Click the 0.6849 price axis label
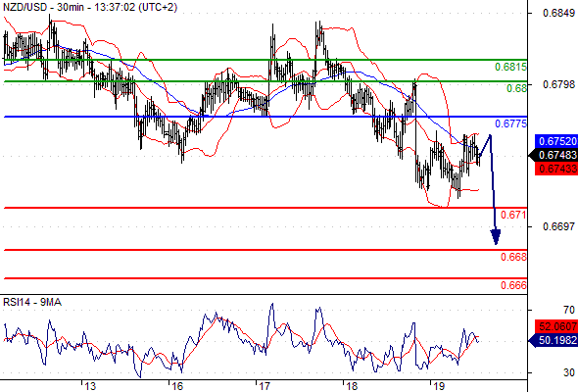 pos(558,14)
